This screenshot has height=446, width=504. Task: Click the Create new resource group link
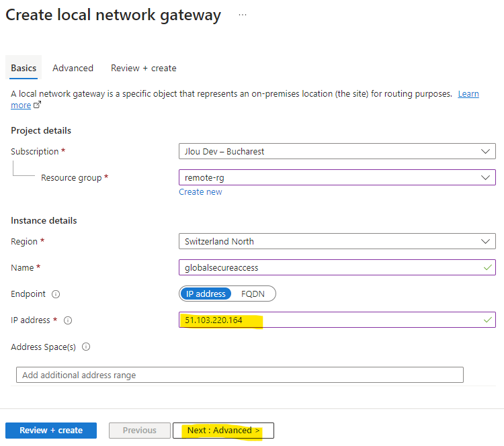(x=200, y=192)
